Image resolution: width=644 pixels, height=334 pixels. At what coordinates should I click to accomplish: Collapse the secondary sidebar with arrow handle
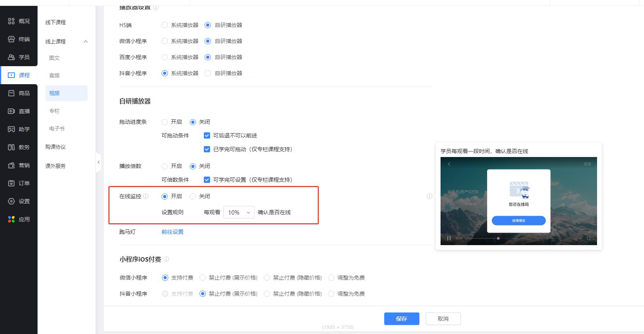tap(99, 162)
